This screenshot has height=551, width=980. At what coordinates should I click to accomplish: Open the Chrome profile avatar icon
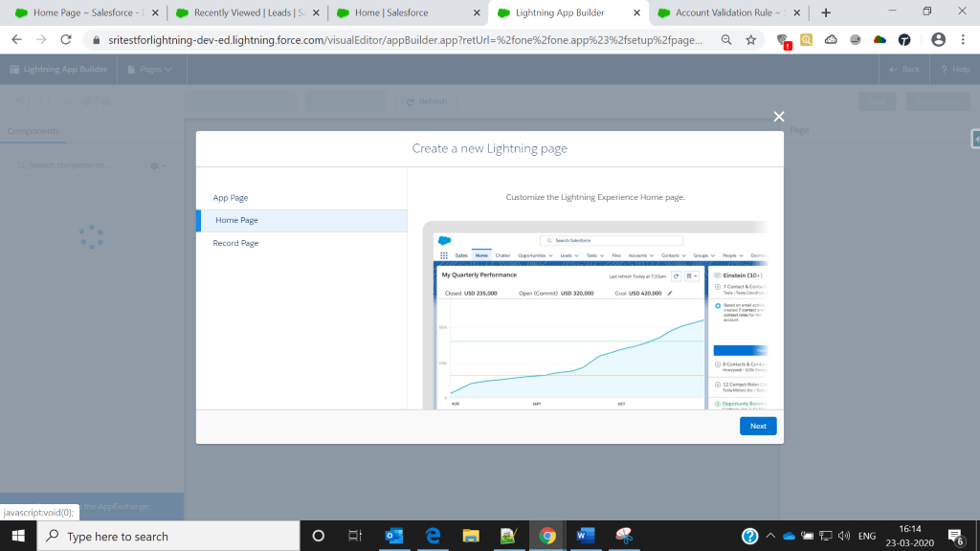pos(938,40)
